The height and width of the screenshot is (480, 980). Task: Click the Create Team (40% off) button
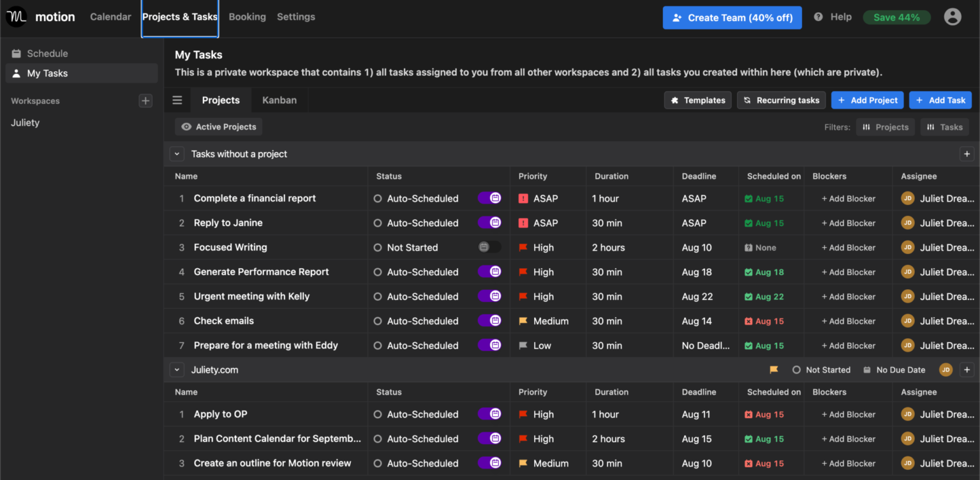pos(732,18)
